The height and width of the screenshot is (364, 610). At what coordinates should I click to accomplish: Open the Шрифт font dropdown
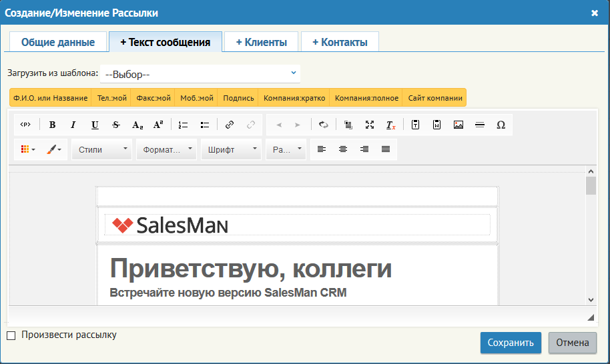(231, 149)
